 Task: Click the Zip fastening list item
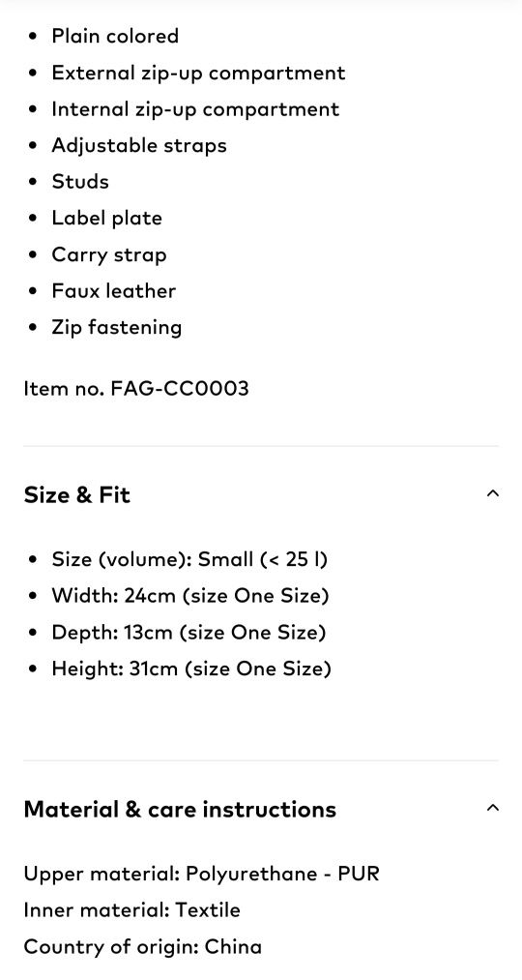click(x=117, y=328)
